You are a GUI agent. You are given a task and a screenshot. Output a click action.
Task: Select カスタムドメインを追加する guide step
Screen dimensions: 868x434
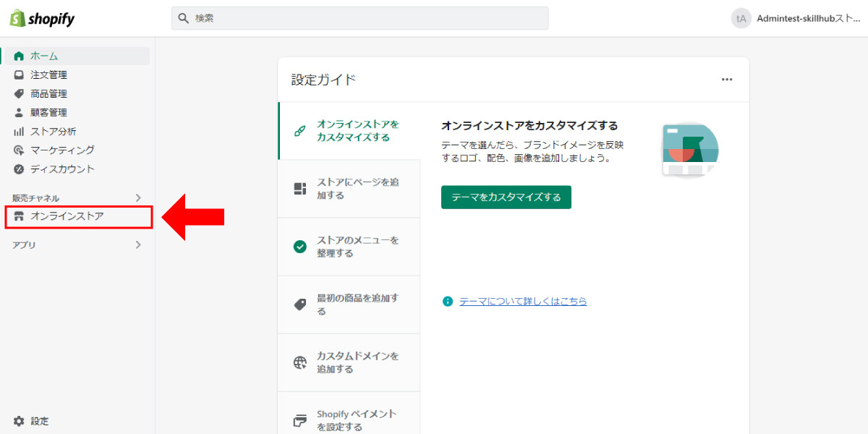[349, 362]
